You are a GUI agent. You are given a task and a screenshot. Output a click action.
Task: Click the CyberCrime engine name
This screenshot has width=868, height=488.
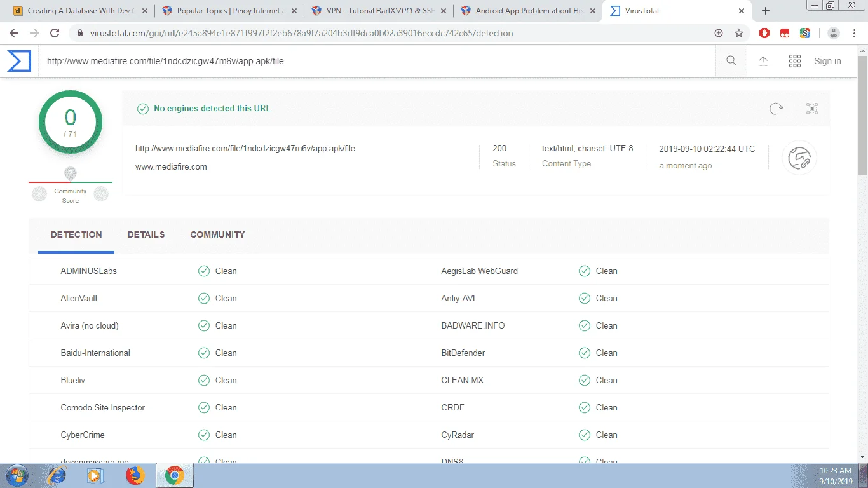(83, 435)
